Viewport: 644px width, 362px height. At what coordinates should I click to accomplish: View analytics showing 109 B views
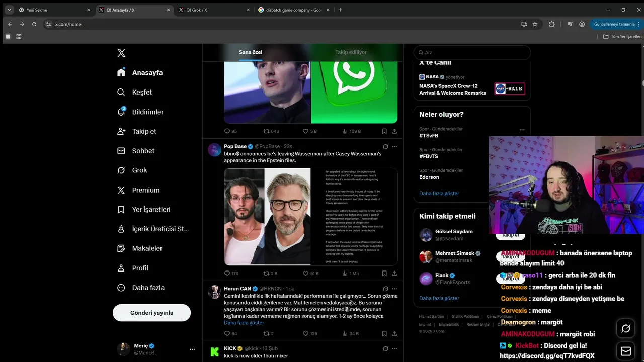coord(352,131)
